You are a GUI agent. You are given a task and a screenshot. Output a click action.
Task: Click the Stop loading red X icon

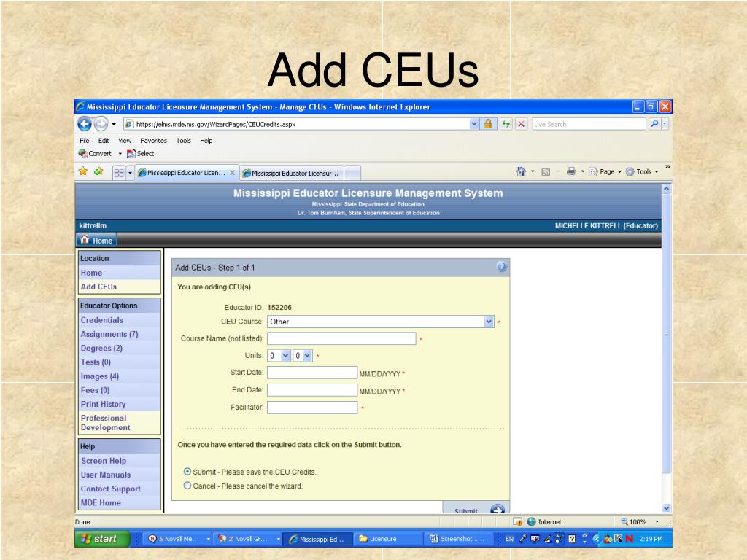pyautogui.click(x=521, y=124)
